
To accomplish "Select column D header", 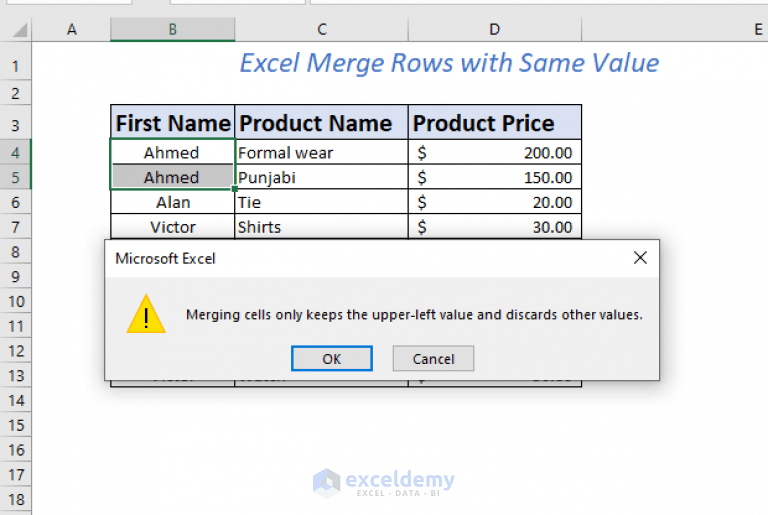I will coord(495,29).
